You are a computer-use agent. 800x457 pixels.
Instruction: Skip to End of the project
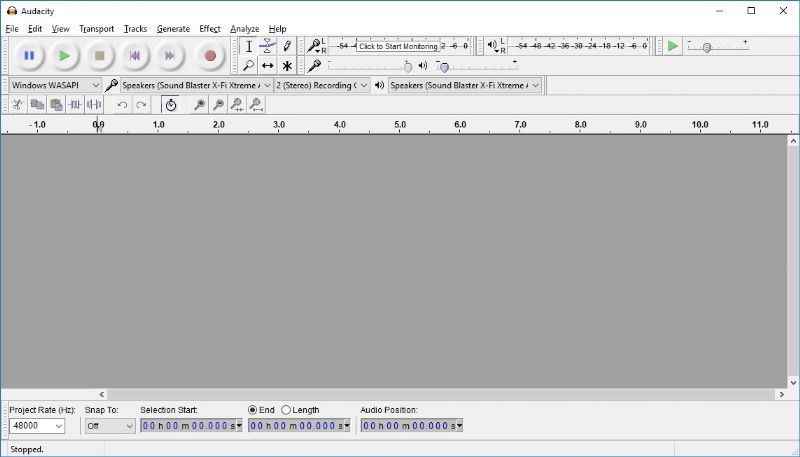pyautogui.click(x=170, y=56)
